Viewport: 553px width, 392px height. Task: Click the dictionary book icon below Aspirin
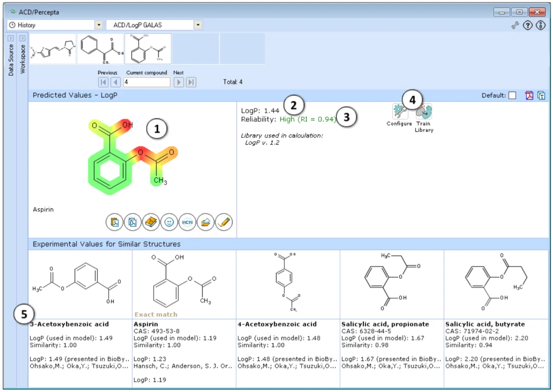click(x=151, y=222)
